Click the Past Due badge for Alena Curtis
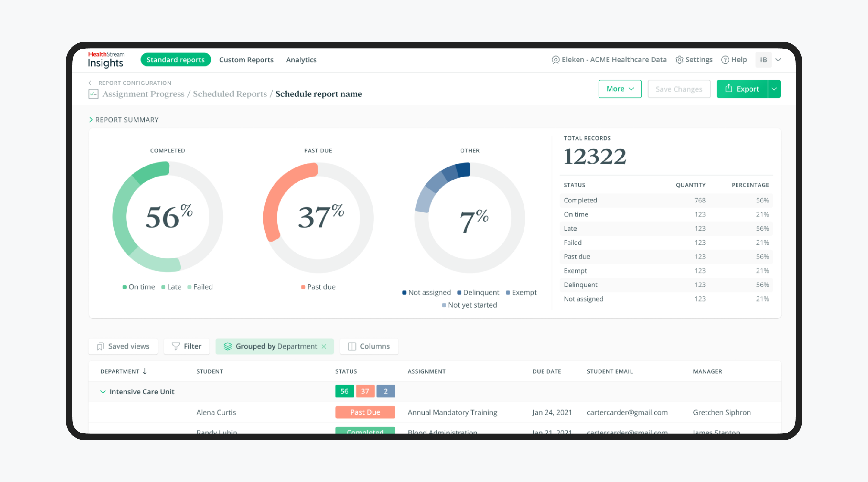Screen dimensions: 868x482 365,412
